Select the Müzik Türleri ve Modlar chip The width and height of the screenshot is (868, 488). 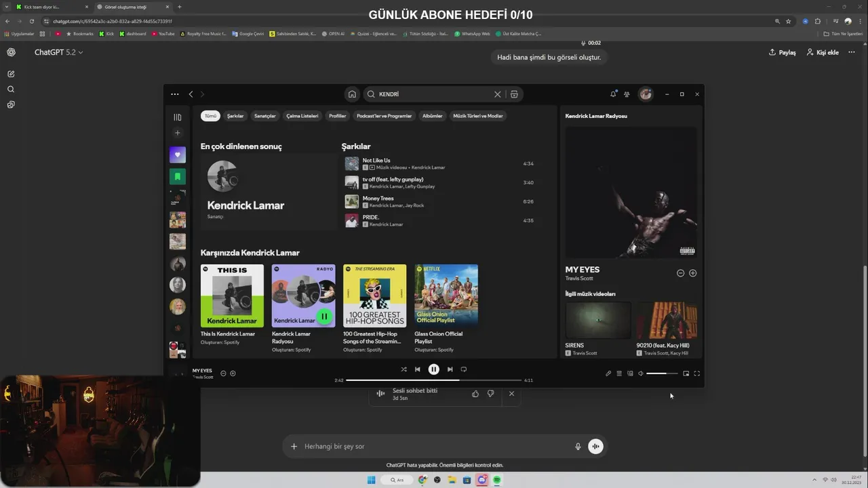click(478, 116)
